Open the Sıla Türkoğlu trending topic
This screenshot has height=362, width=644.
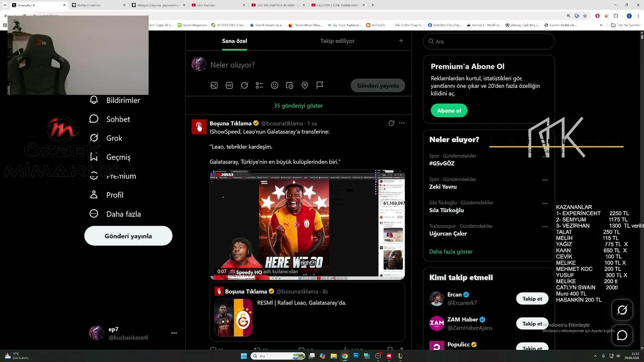point(446,210)
